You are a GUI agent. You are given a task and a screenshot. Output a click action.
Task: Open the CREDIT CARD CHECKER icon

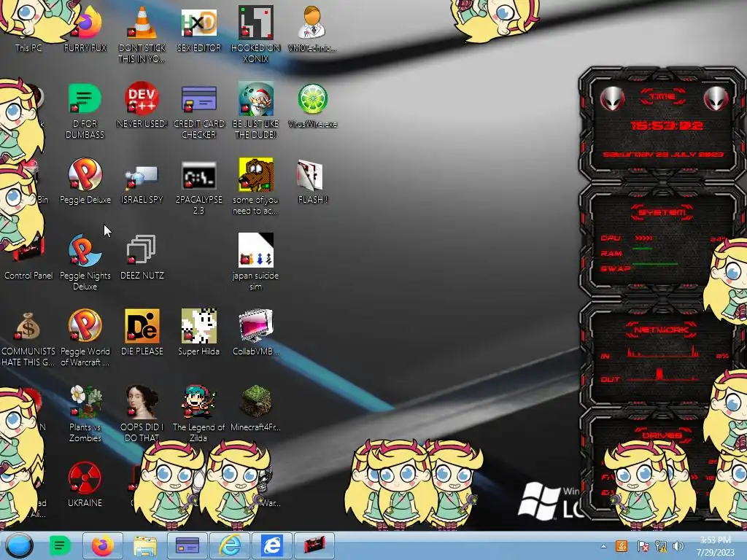(198, 111)
